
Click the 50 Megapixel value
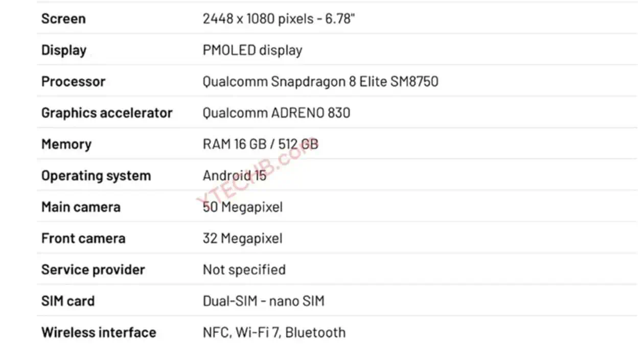click(x=243, y=207)
